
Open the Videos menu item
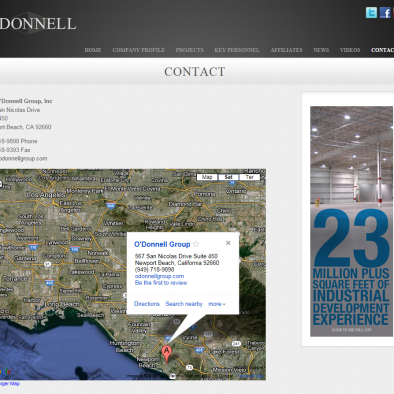(350, 50)
